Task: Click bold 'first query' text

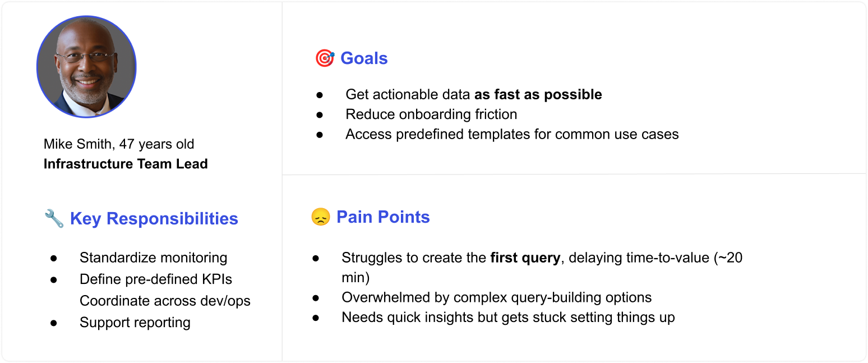Action: point(525,258)
